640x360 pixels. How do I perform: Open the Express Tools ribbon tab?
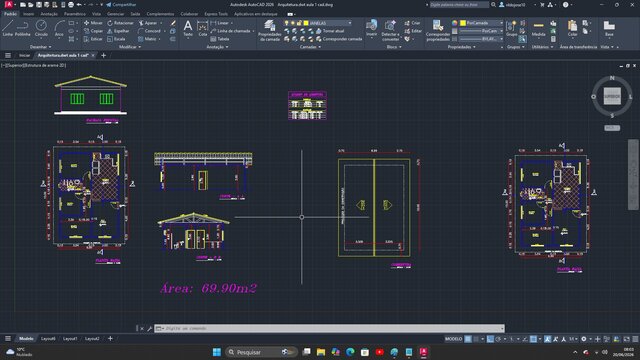pos(216,14)
